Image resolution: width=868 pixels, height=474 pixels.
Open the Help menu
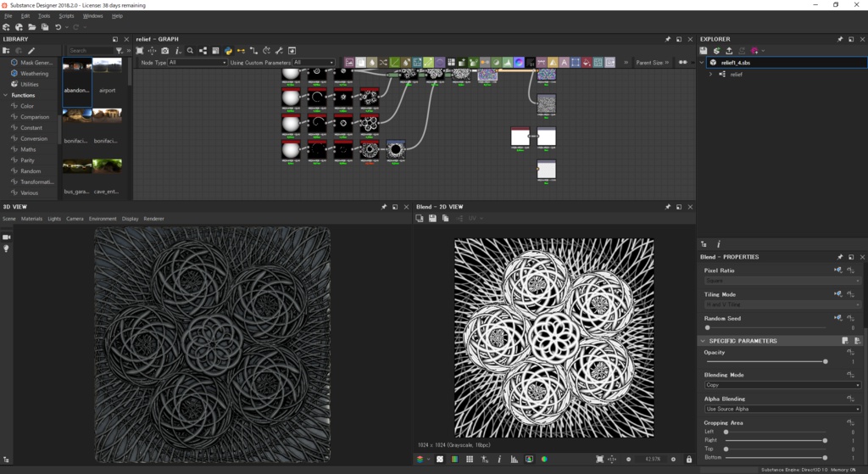pos(117,16)
